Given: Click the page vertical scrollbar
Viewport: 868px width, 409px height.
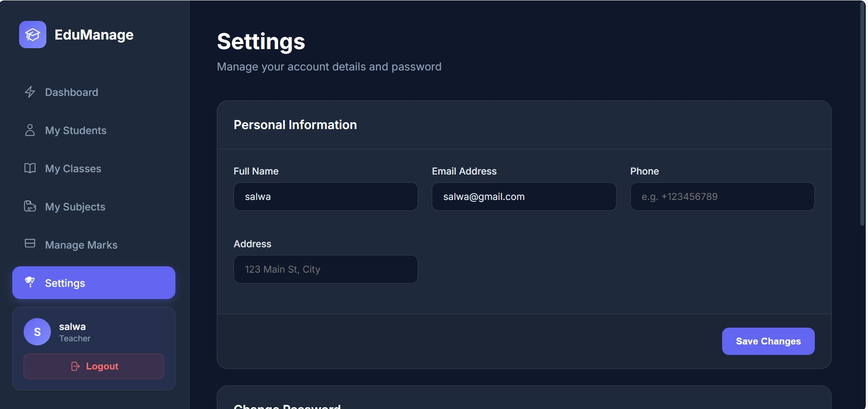Looking at the screenshot, I should tap(862, 114).
